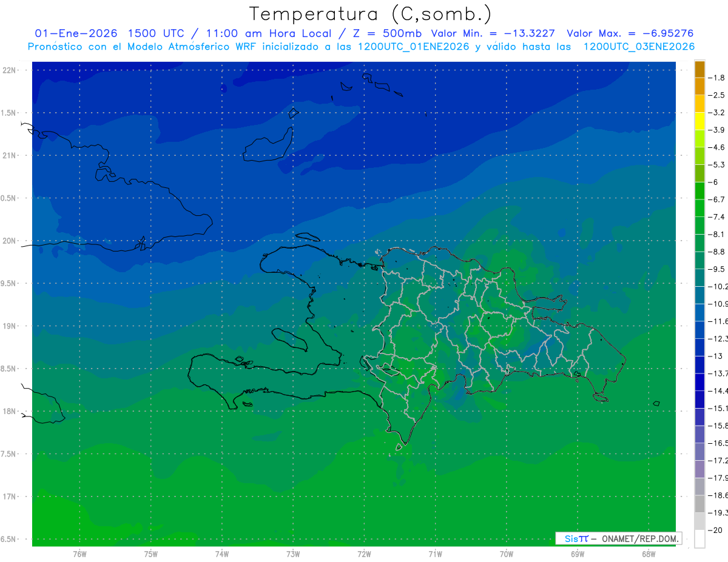The image size is (728, 562).
Task: Click "11:00 am Hora Local" text
Action: 268,33
